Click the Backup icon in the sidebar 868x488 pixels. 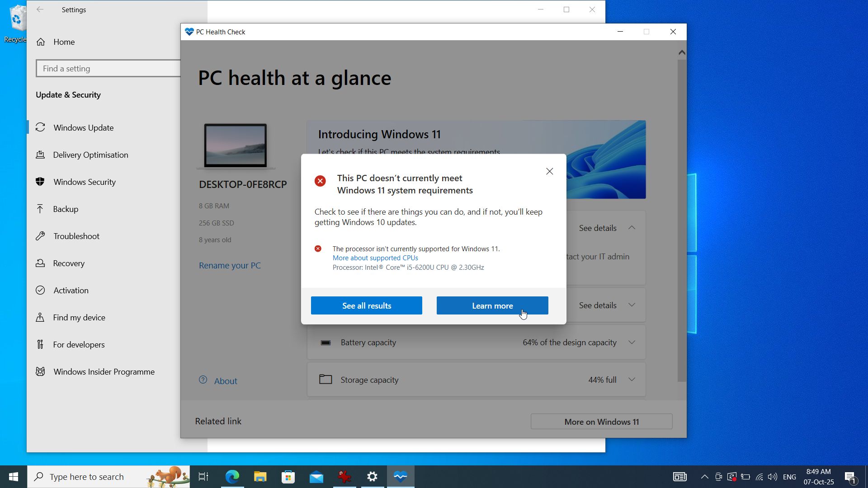coord(40,209)
